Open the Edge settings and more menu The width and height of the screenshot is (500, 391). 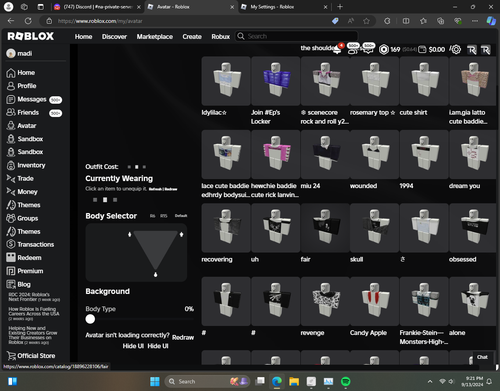click(475, 21)
